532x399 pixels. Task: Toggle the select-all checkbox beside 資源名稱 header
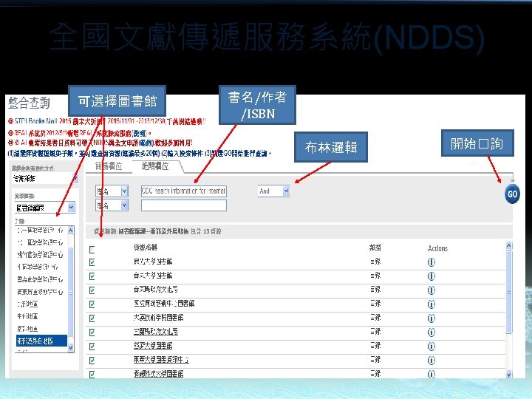pos(92,250)
